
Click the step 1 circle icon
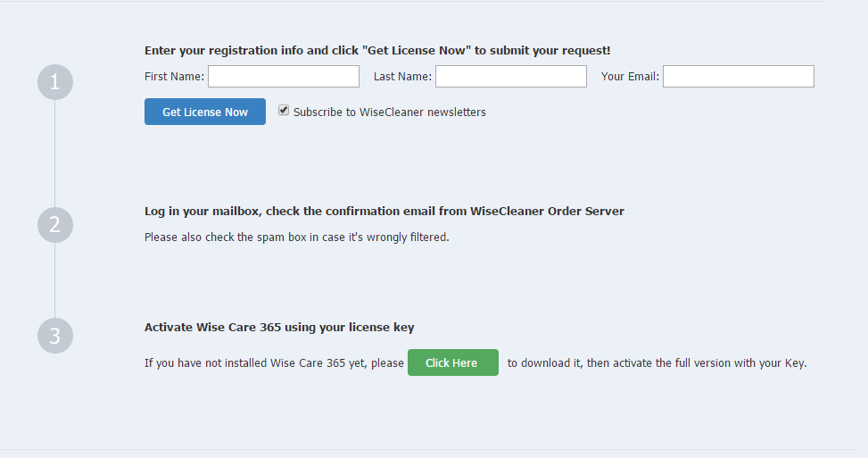click(x=54, y=82)
